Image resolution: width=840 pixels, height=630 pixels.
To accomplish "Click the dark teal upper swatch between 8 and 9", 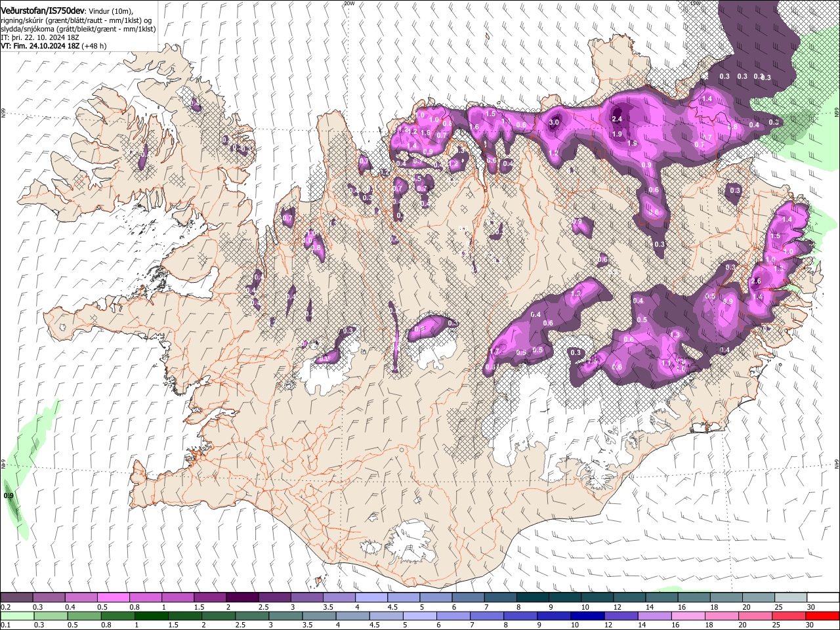I will click(532, 597).
